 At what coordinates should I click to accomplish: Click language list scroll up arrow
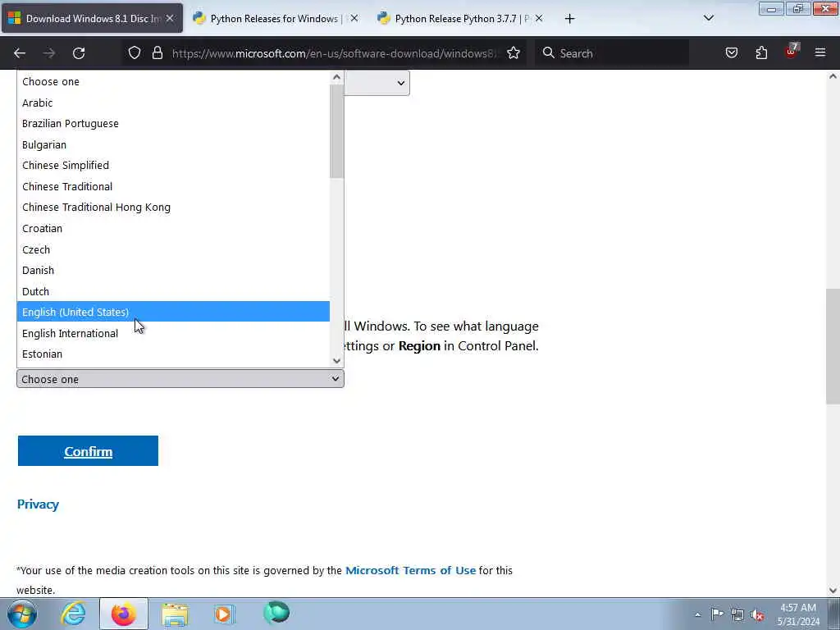click(336, 77)
